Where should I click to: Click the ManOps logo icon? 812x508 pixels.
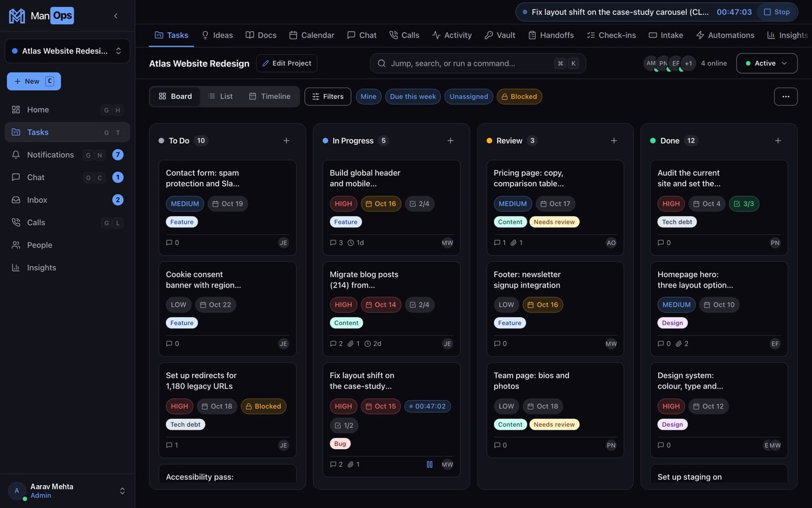tap(17, 16)
